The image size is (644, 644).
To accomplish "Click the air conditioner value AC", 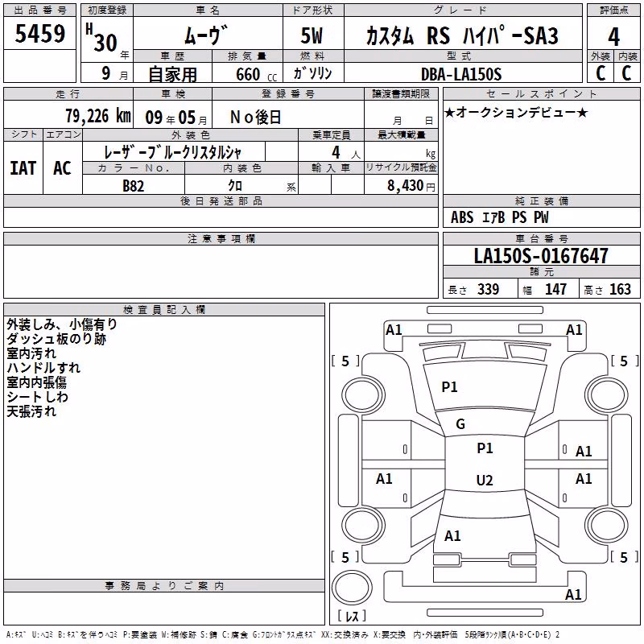I will pyautogui.click(x=63, y=168).
